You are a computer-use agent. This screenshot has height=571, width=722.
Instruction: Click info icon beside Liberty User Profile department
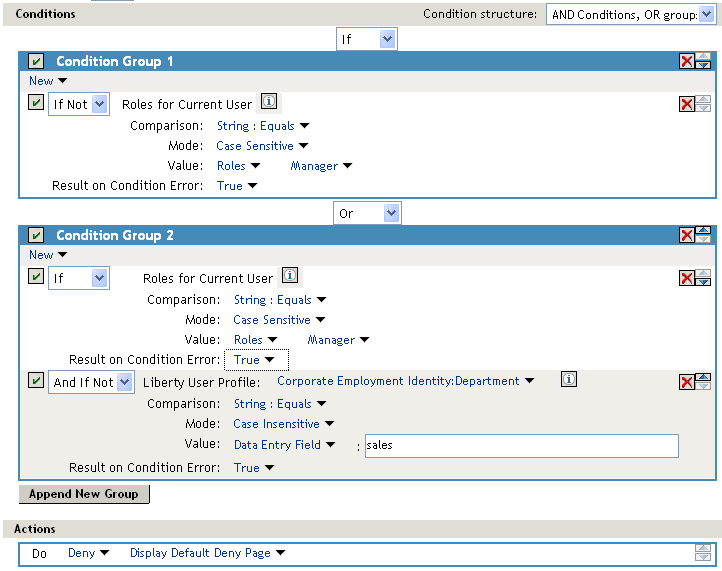pos(568,380)
